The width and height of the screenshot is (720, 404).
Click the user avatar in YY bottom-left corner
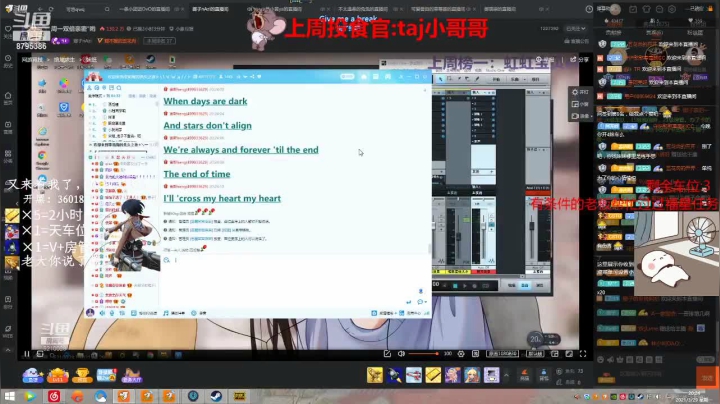click(x=90, y=313)
